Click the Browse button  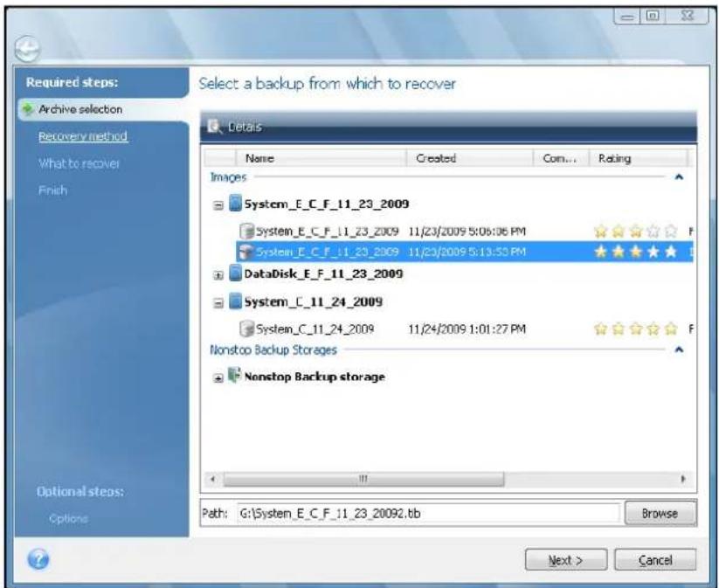pos(660,513)
